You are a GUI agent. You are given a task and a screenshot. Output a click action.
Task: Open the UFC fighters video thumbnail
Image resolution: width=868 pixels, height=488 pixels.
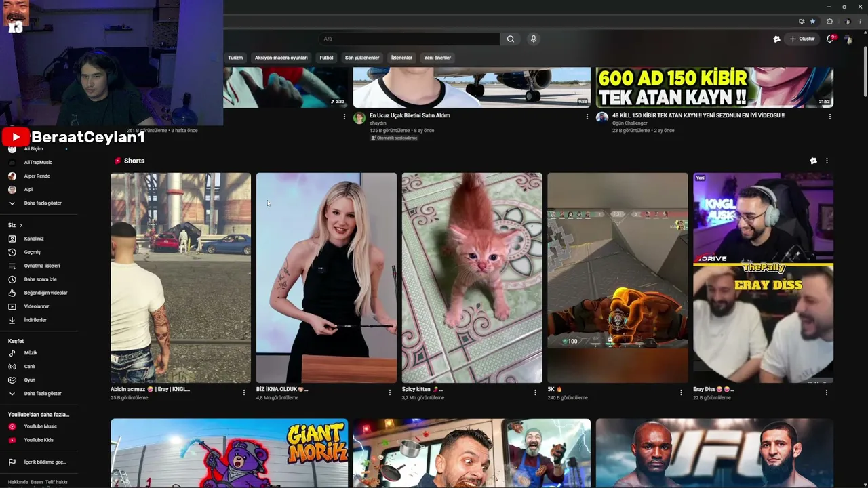click(715, 453)
